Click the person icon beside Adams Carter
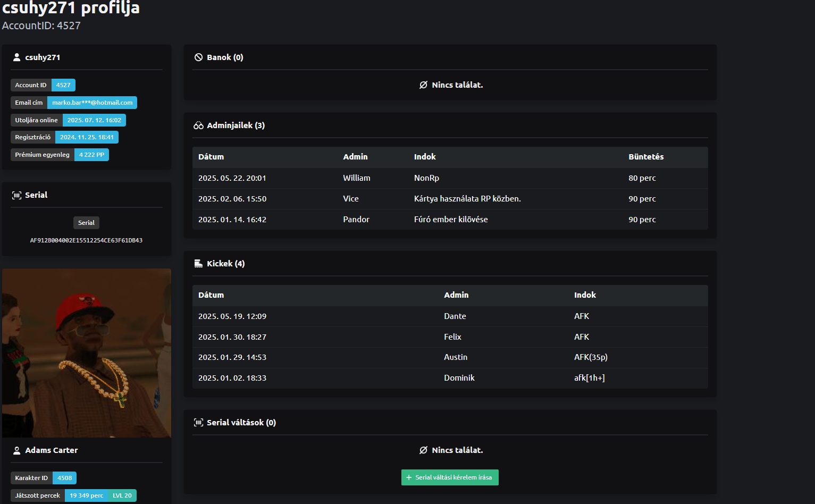The image size is (815, 504). [x=16, y=450]
